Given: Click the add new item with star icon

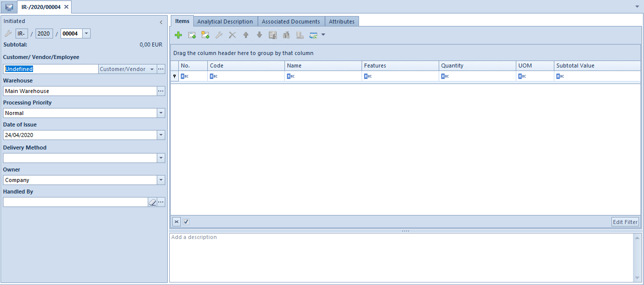Looking at the screenshot, I should (x=205, y=35).
